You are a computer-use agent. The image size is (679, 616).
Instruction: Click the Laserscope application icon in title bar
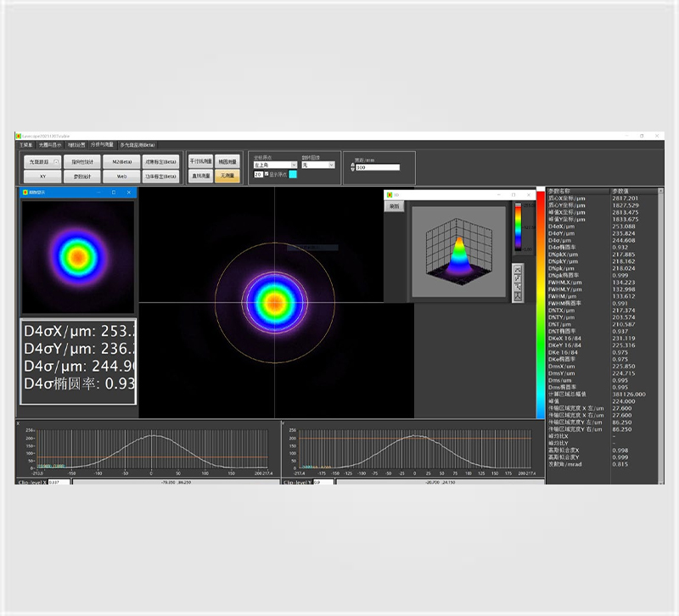[x=19, y=136]
